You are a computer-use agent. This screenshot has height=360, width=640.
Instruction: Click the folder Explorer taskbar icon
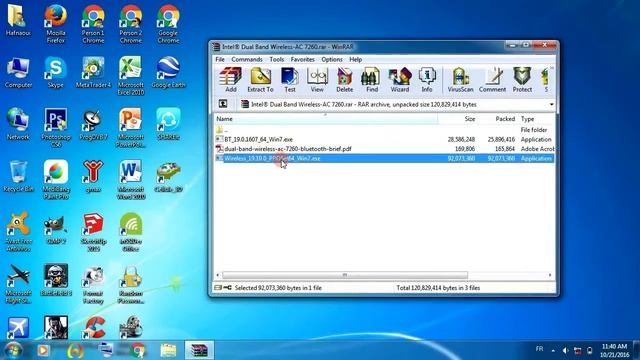pyautogui.click(x=168, y=350)
